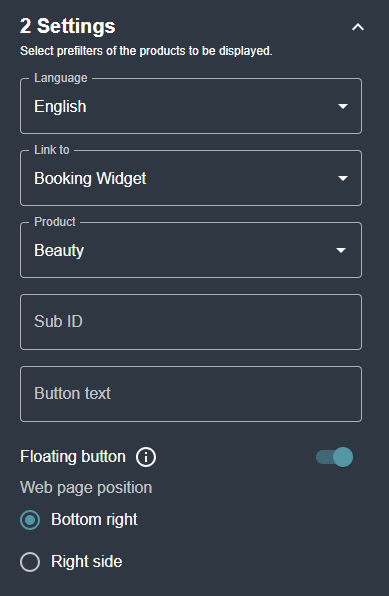This screenshot has width=389, height=596.
Task: Click the Web page position label
Action: 86,488
